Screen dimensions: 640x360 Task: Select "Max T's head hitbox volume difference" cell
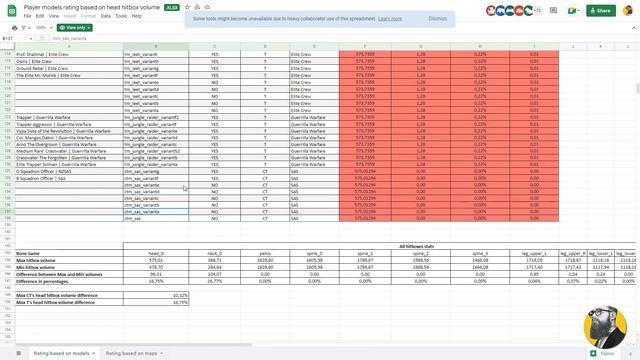(69, 302)
